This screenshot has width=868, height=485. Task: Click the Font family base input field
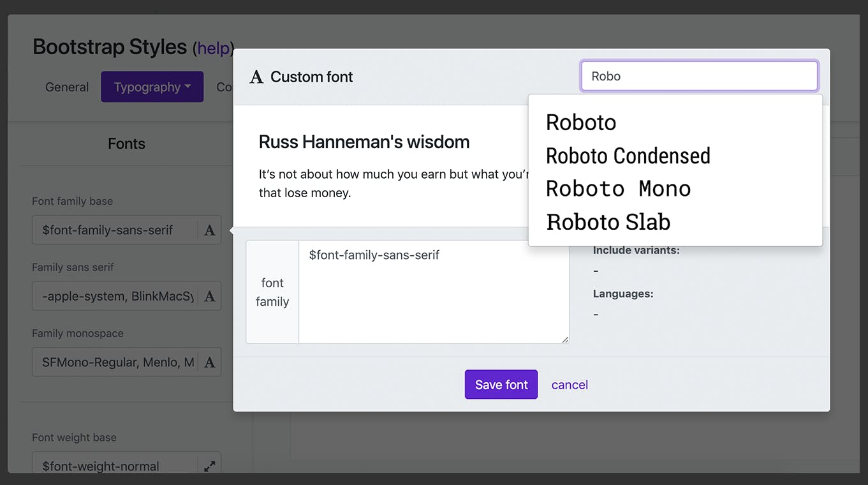[x=115, y=230]
